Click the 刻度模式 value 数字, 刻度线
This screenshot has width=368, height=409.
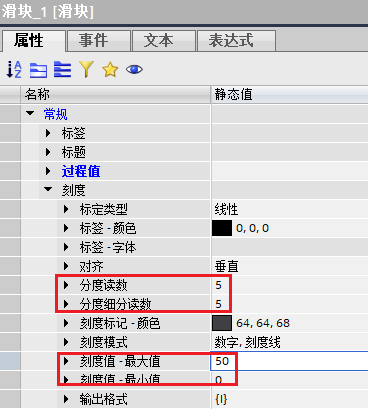tap(247, 342)
